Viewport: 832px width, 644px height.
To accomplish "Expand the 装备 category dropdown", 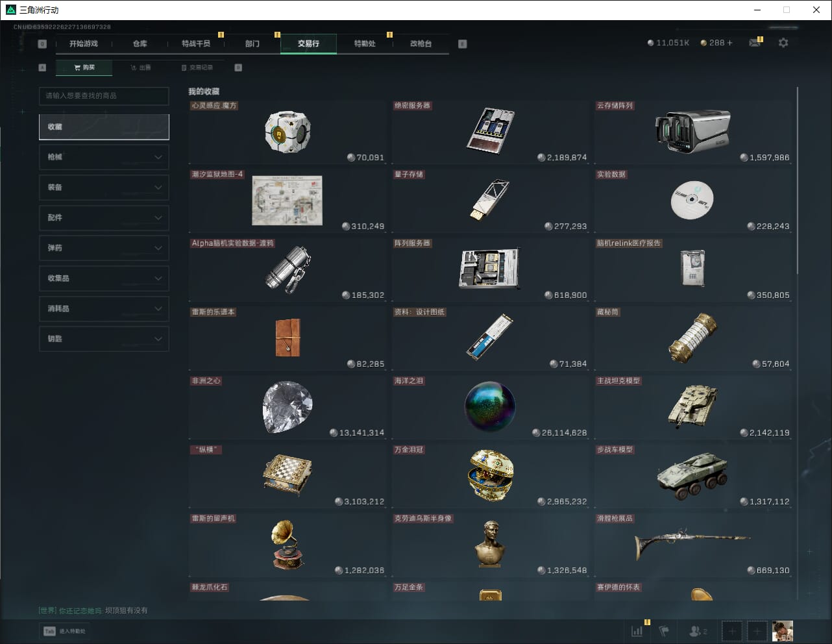I will 104,188.
